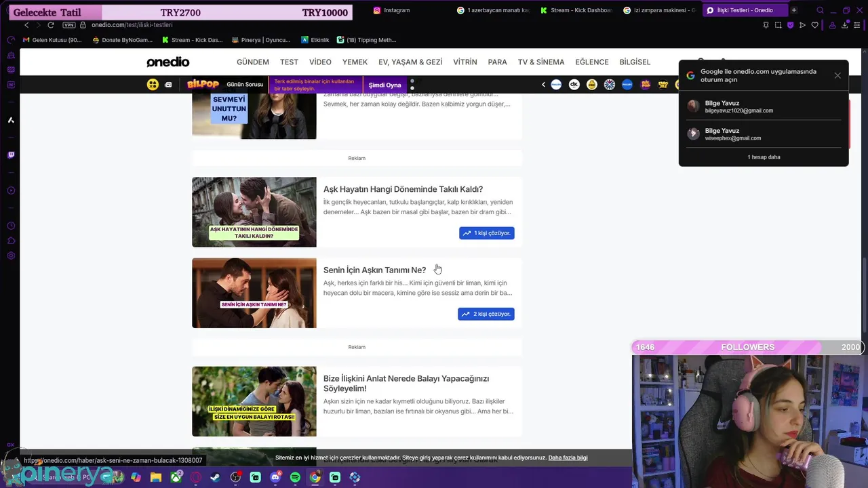Click the purple shield ad blocker icon

click(790, 25)
